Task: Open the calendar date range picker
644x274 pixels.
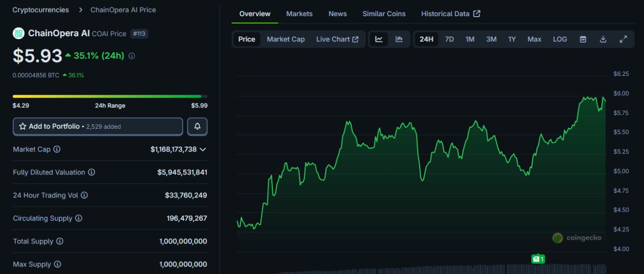Action: point(583,39)
